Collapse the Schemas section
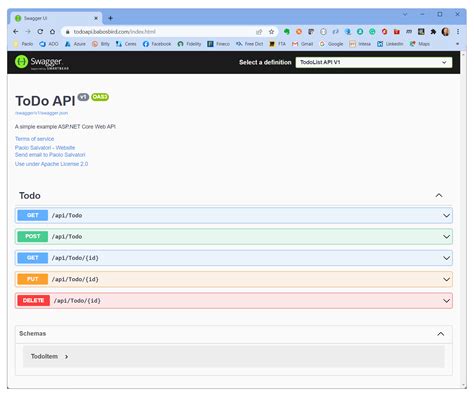 point(441,334)
